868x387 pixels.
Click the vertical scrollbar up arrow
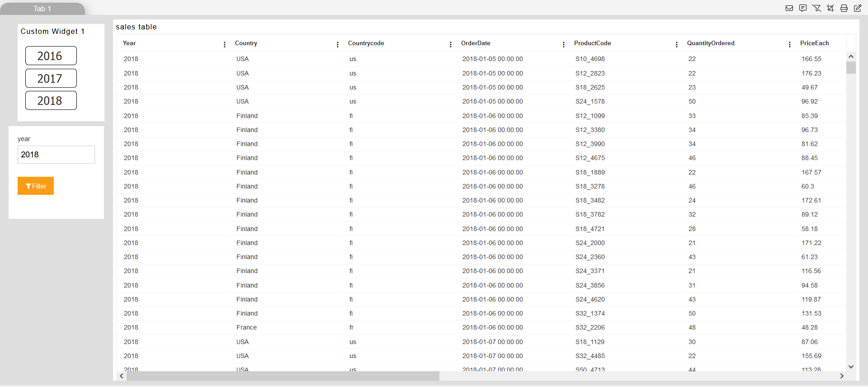[x=851, y=57]
